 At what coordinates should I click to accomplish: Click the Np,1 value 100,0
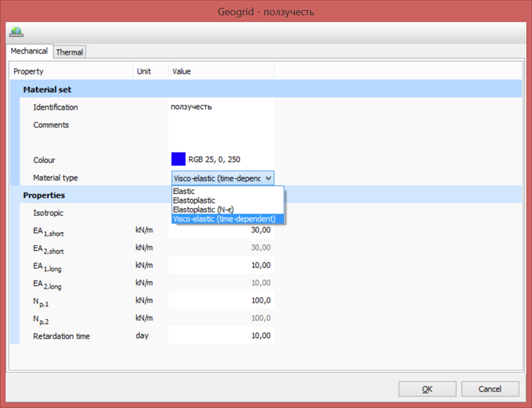click(x=221, y=301)
